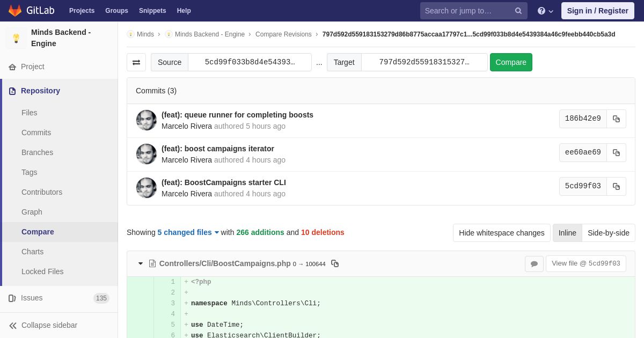The width and height of the screenshot is (644, 338).
Task: Click commit hash 5cd99f03 label
Action: pyautogui.click(x=583, y=186)
